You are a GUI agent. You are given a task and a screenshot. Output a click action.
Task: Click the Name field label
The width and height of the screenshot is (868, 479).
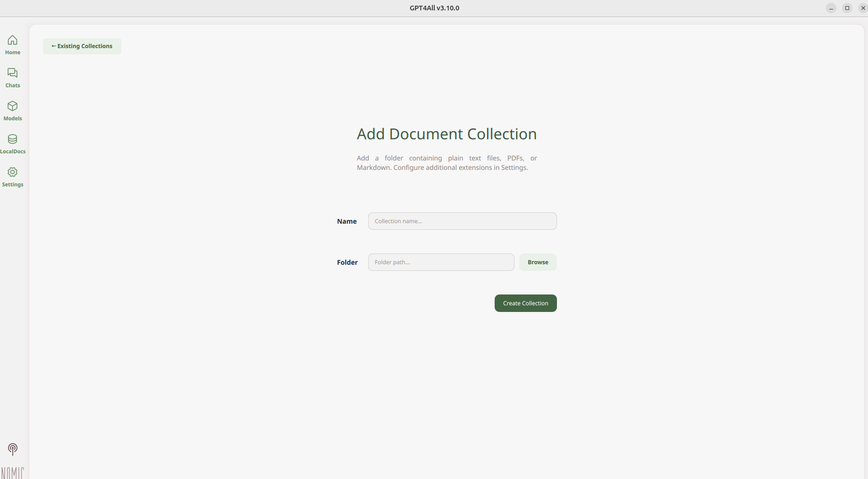point(346,221)
